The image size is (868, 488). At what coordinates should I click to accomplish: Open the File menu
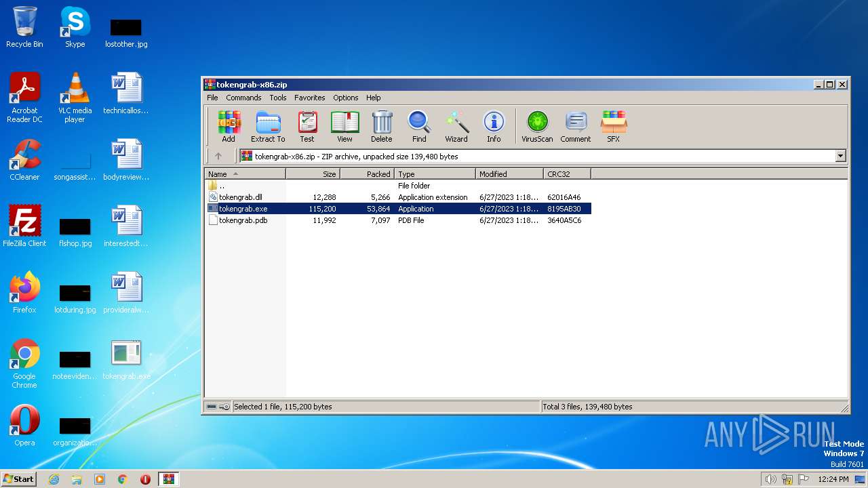click(x=212, y=98)
